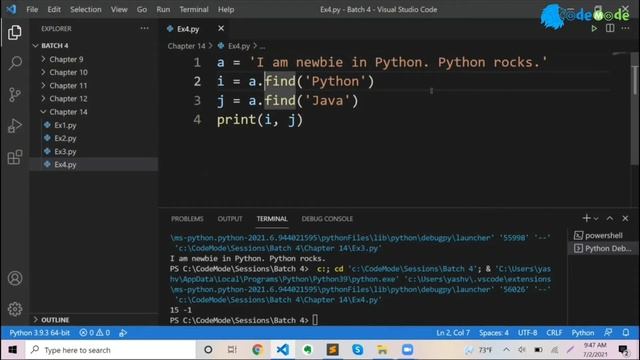Open the Extensions view
This screenshot has width=640, height=360.
click(x=15, y=157)
